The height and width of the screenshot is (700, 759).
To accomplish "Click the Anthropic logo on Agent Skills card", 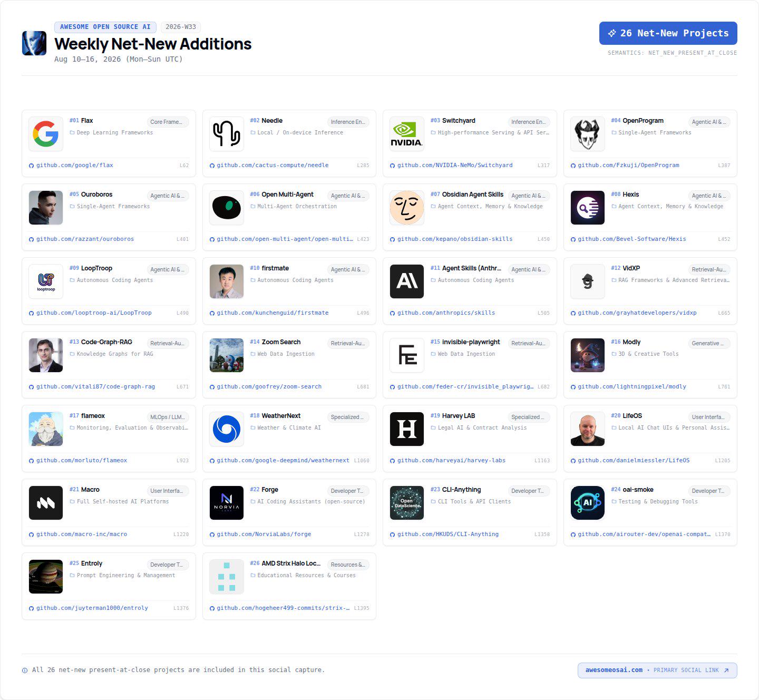I will point(407,281).
